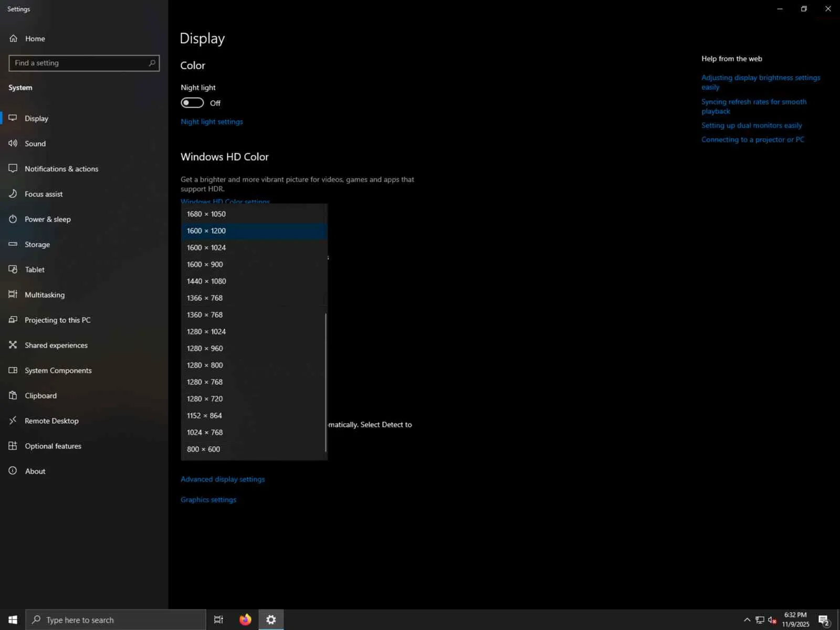
Task: Click the Shared experiences icon
Action: [x=13, y=345]
